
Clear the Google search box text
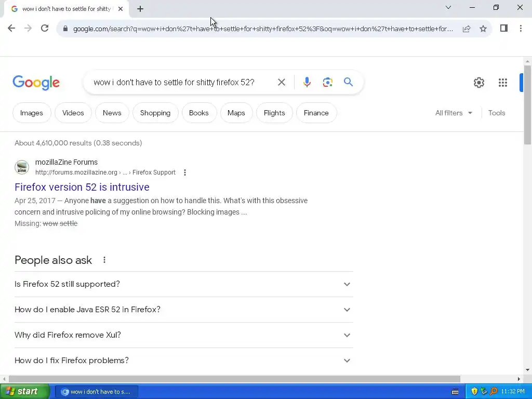[281, 82]
